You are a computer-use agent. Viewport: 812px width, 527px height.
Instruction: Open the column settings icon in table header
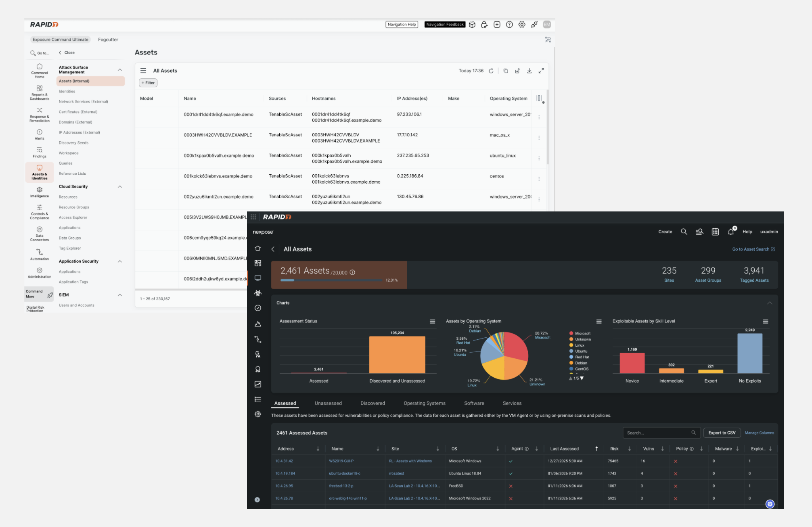coord(539,98)
